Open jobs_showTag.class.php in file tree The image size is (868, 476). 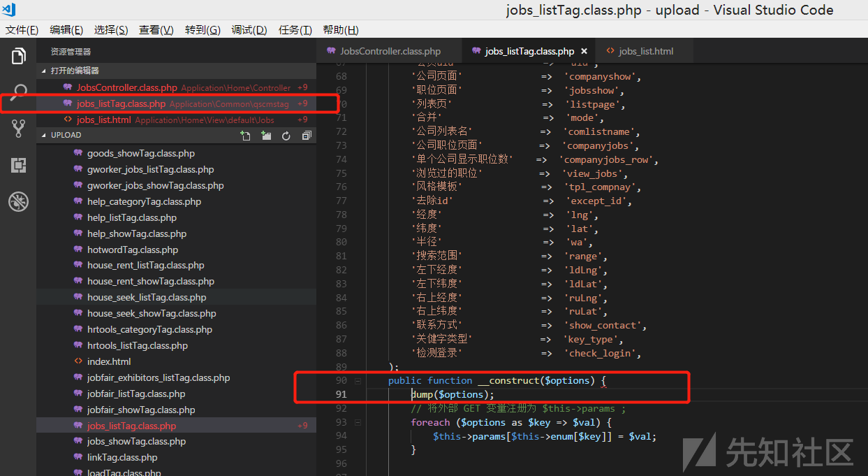point(136,442)
